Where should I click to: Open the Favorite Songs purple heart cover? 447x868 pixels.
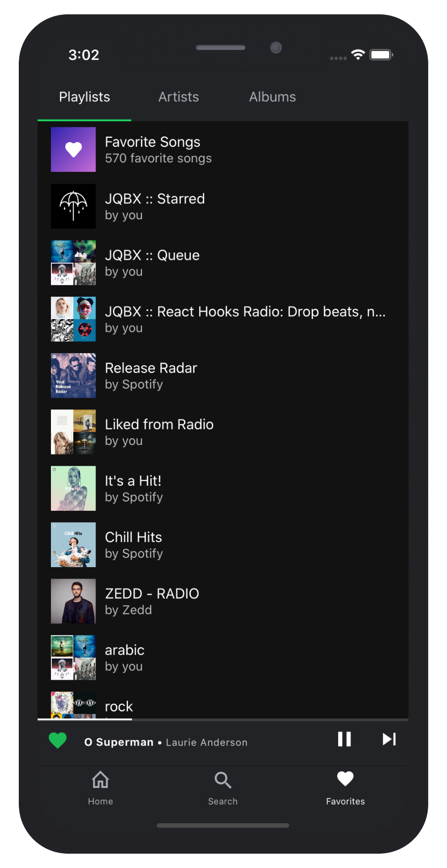click(73, 150)
